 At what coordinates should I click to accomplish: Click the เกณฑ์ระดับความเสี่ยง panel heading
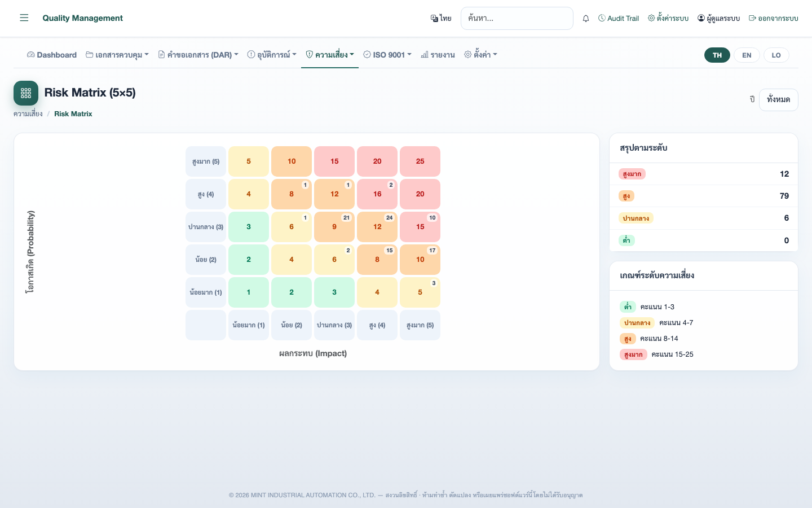click(x=657, y=275)
